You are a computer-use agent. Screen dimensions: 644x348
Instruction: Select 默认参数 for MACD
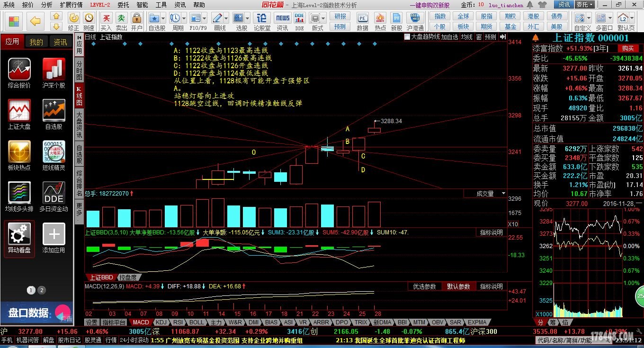click(458, 286)
